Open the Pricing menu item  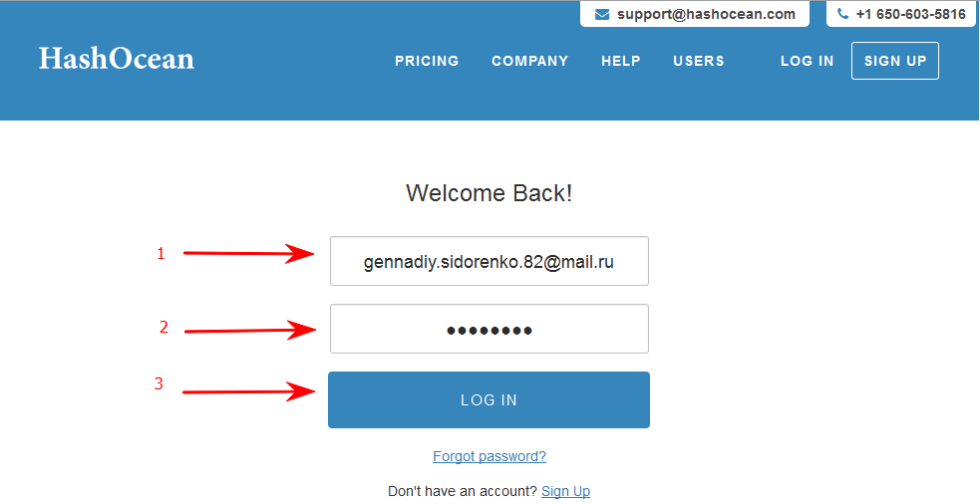coord(427,61)
